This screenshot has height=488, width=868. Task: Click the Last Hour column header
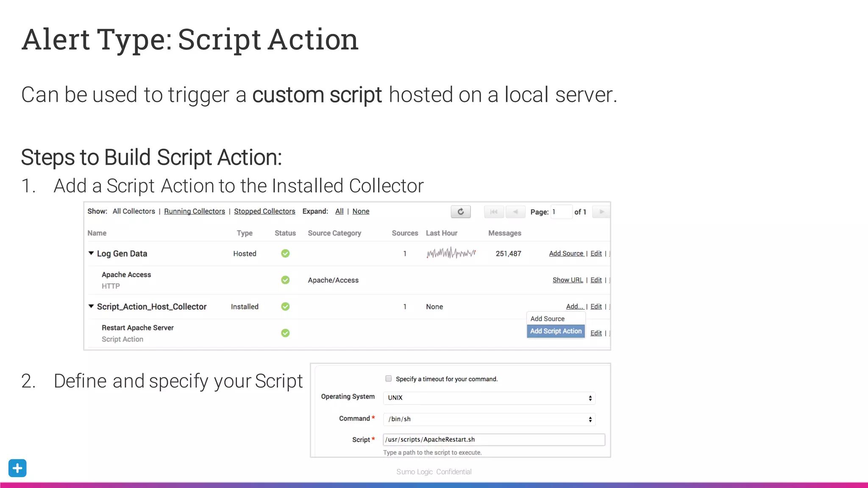click(x=442, y=233)
